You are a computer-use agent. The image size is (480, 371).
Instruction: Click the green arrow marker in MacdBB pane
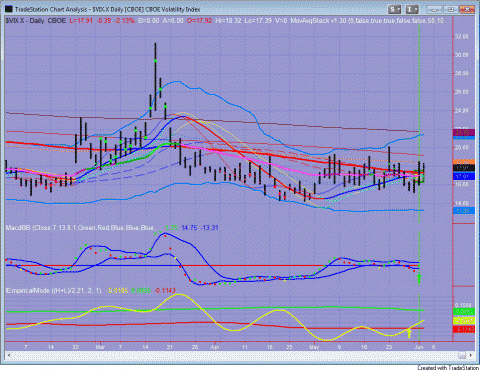[419, 278]
